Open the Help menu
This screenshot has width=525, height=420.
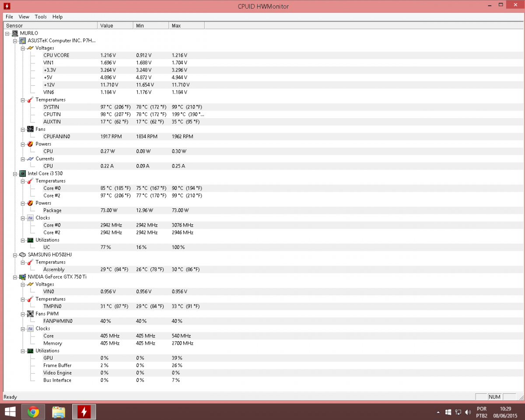pos(57,17)
